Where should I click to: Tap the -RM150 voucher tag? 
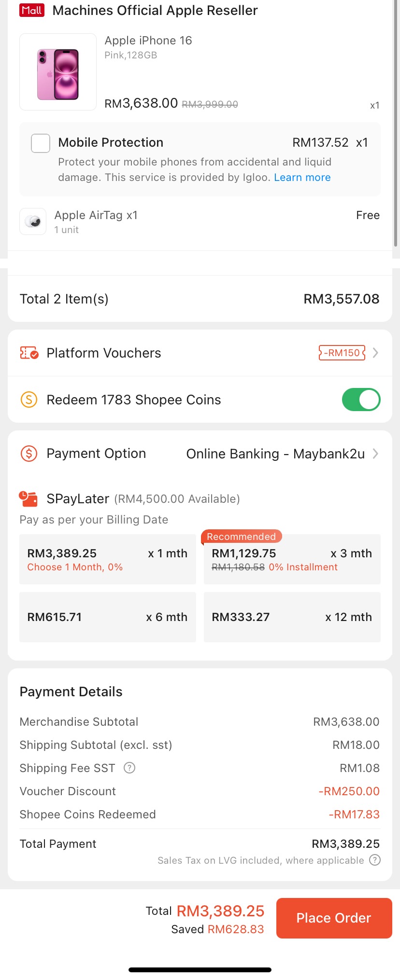coord(342,353)
